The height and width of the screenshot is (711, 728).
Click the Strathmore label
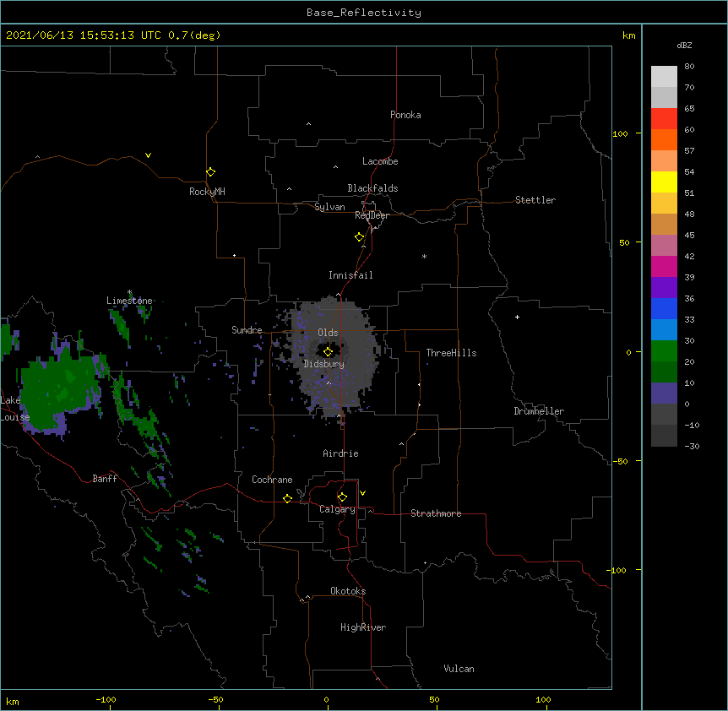pos(436,513)
